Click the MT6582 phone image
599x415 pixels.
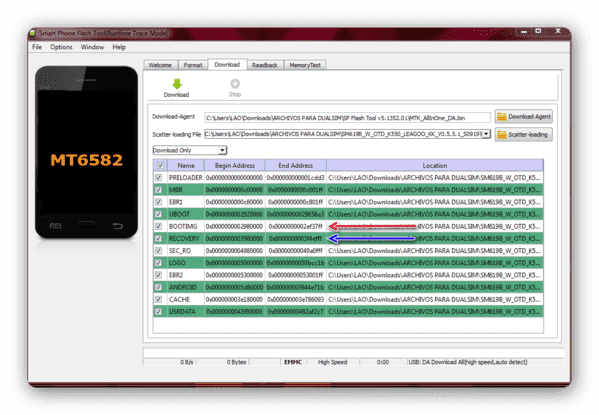[87, 152]
